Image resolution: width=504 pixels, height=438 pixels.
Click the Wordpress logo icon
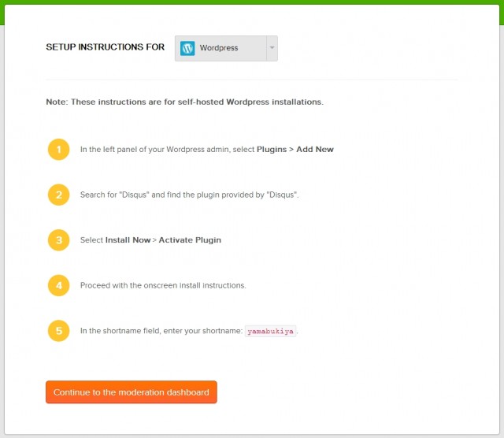click(x=187, y=48)
